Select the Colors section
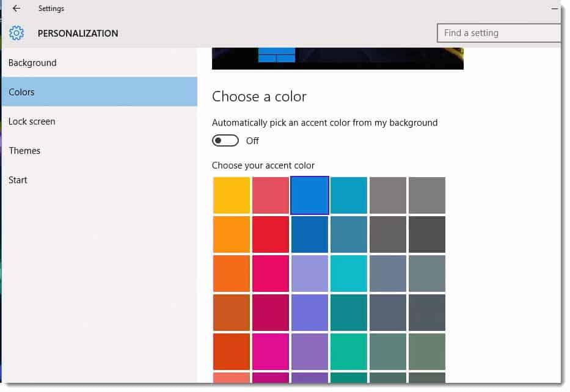 pyautogui.click(x=99, y=92)
